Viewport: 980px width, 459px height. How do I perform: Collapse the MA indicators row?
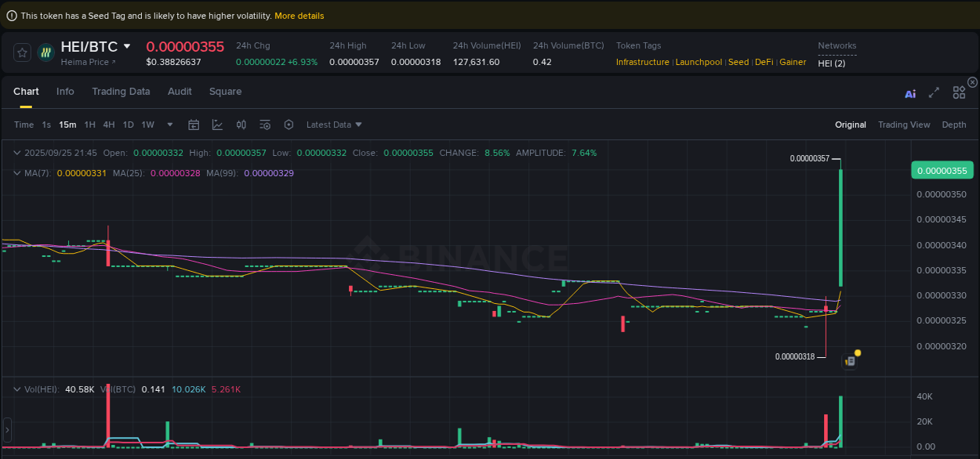pyautogui.click(x=17, y=172)
